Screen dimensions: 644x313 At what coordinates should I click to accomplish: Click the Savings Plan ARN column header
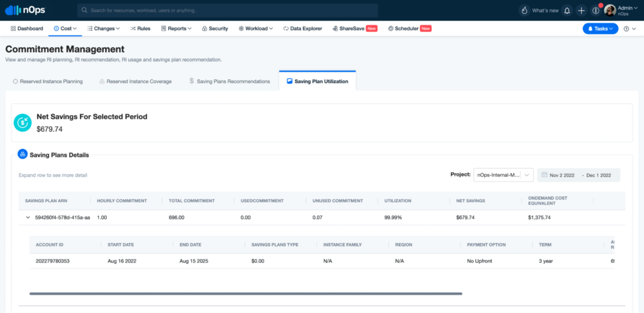tap(46, 201)
